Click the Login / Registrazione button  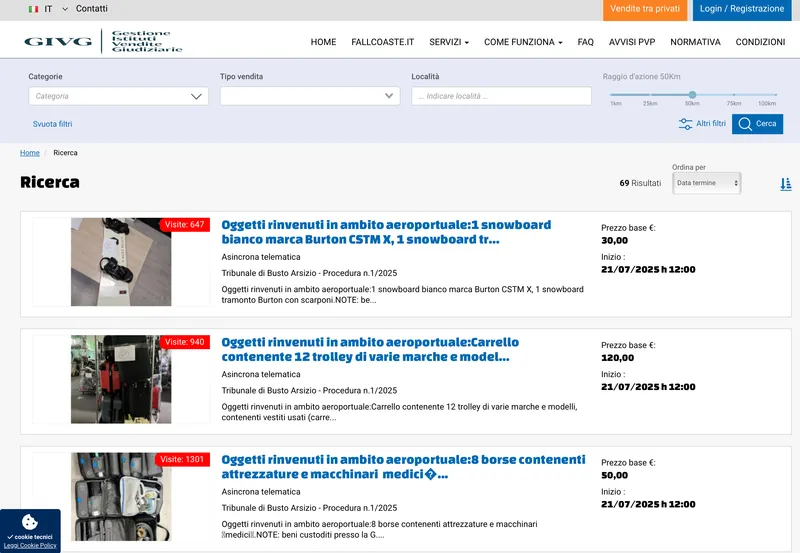click(x=742, y=9)
